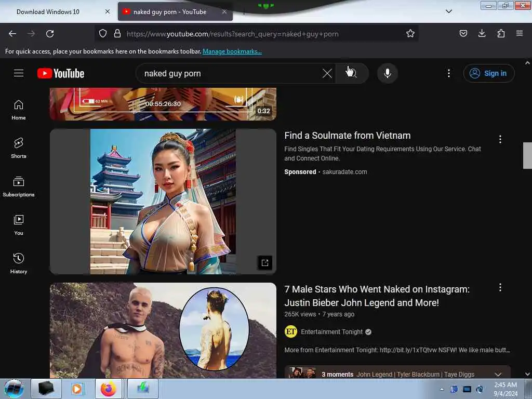Close the Download Windows 10 tab
532x399 pixels.
pos(108,11)
